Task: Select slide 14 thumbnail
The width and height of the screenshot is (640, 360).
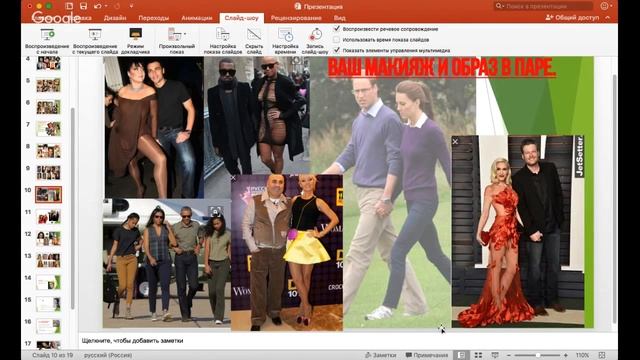Action: pos(48,282)
